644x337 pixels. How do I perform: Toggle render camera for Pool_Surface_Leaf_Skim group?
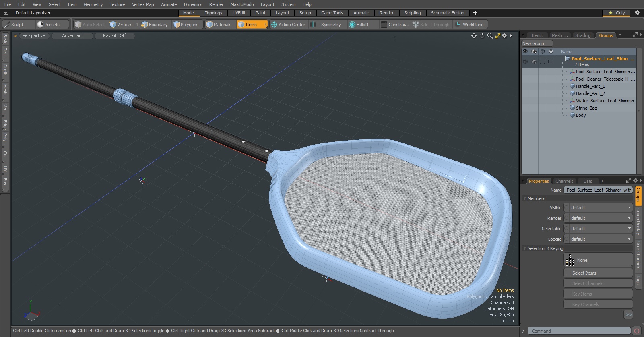point(534,62)
